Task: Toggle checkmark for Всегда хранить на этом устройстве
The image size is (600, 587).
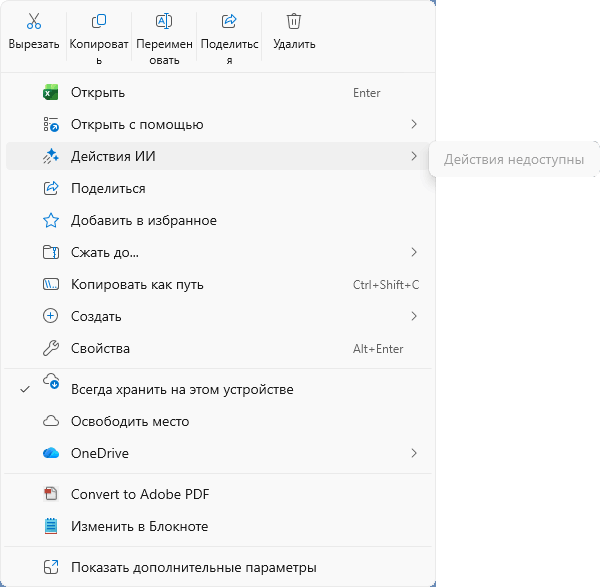Action: (25, 390)
